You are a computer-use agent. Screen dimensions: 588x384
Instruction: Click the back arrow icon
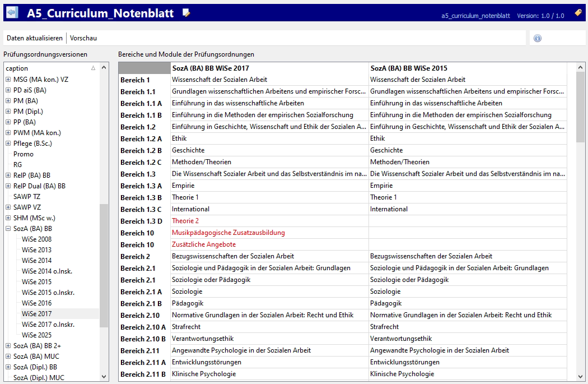pos(12,12)
